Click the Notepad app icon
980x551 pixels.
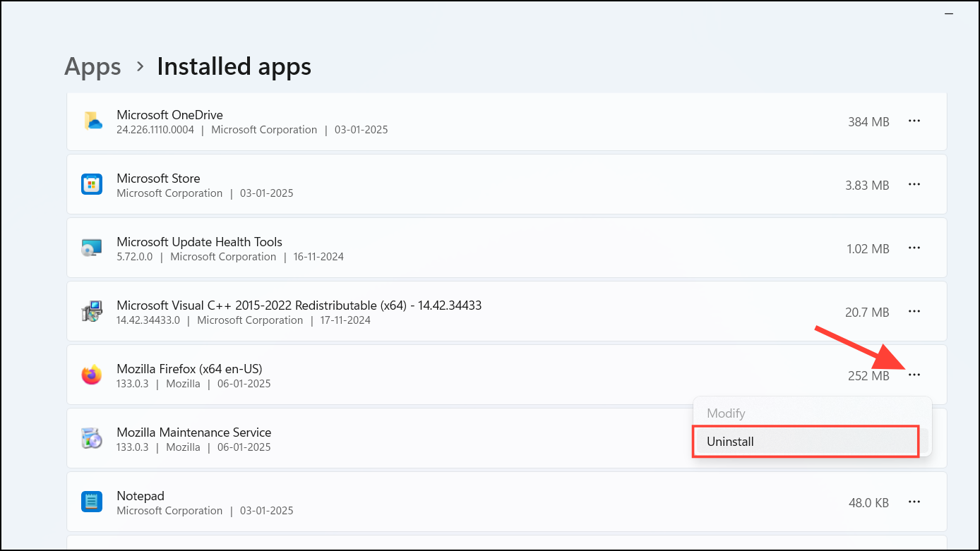pos(92,502)
